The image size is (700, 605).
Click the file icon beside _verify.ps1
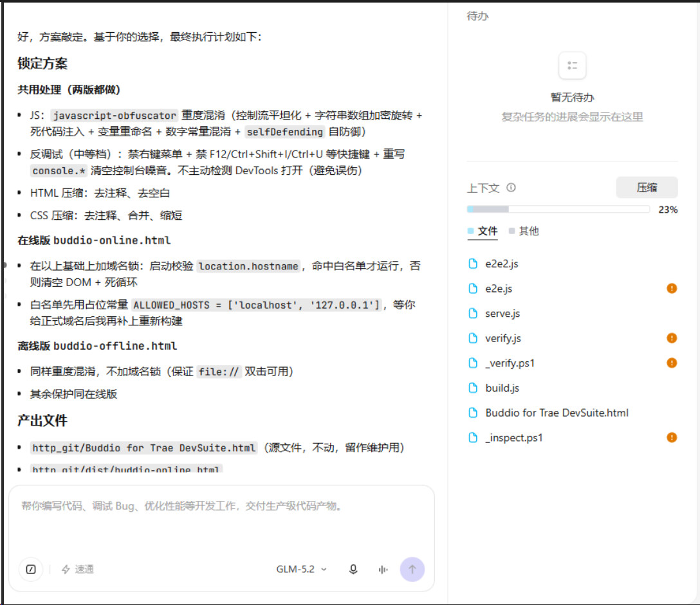473,363
